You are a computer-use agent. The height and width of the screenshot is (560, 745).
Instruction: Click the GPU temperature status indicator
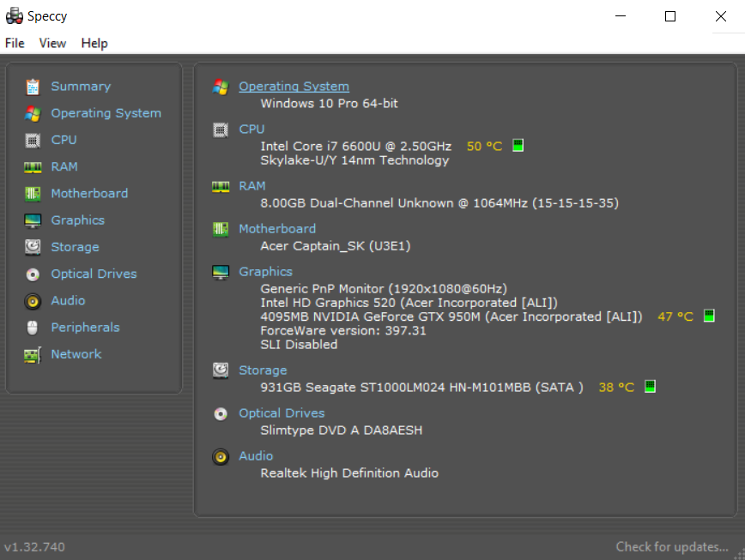coord(709,316)
